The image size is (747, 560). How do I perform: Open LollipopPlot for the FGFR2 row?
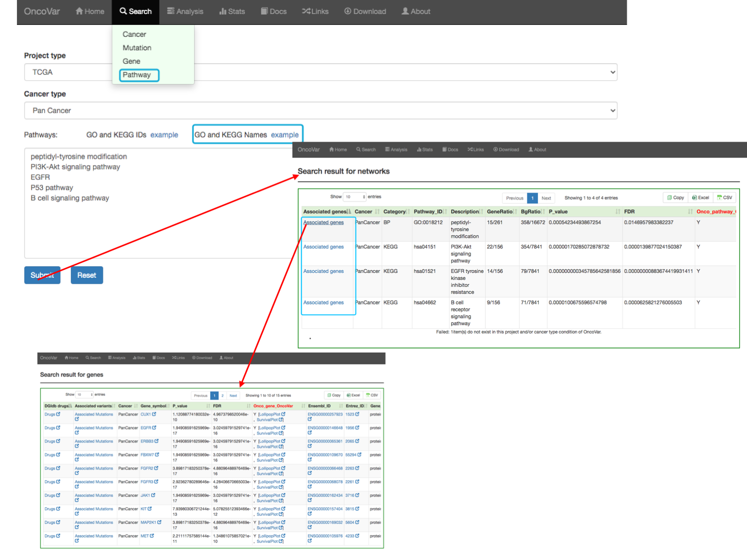click(271, 468)
